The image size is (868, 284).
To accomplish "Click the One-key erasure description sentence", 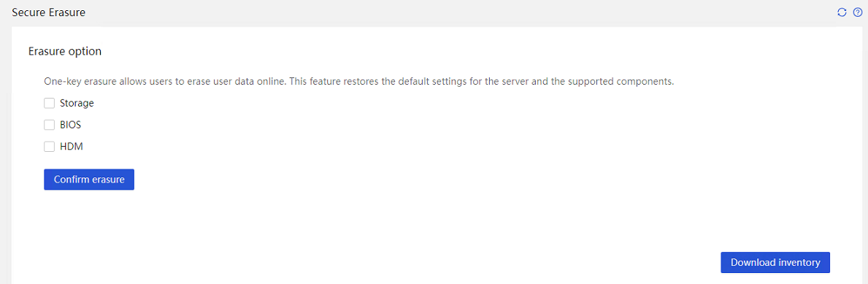I will (358, 81).
